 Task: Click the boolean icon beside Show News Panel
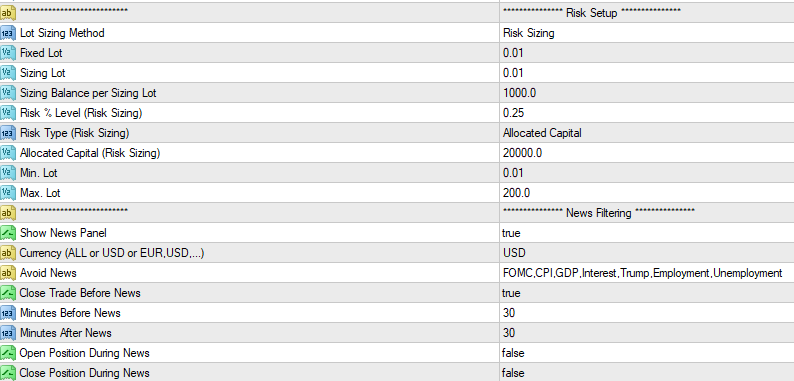tap(8, 233)
